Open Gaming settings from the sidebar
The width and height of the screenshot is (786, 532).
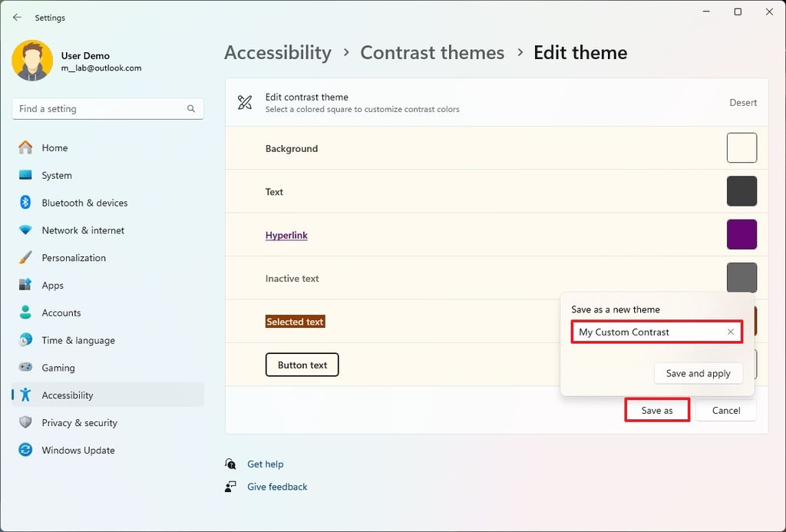[x=57, y=367]
